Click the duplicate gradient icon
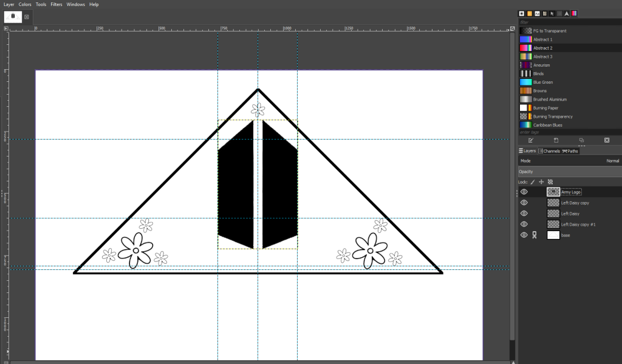622x364 pixels. tap(581, 140)
